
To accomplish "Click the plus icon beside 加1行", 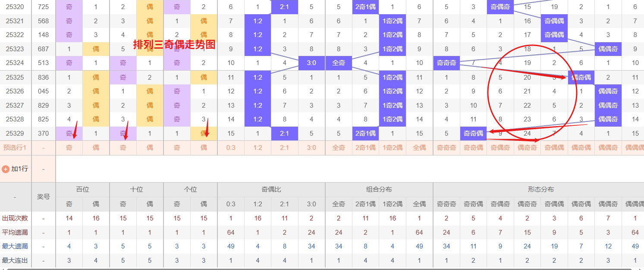I will [6, 169].
